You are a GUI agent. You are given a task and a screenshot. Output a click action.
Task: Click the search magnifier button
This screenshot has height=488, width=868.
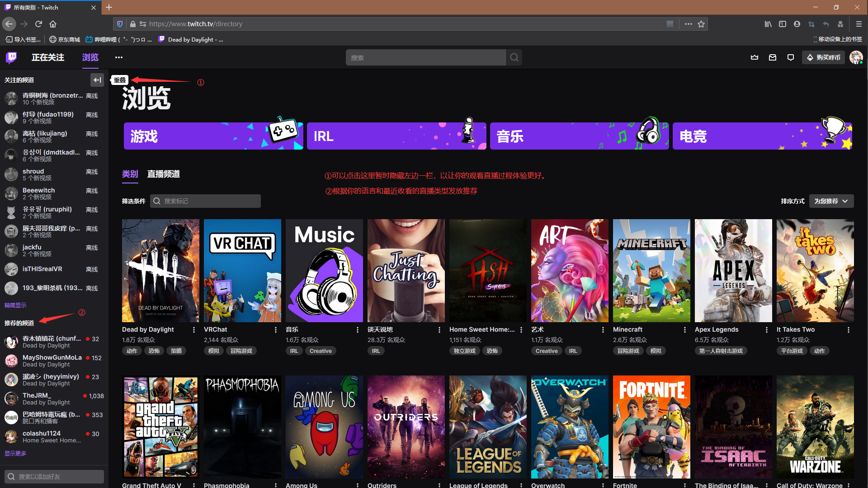point(514,57)
